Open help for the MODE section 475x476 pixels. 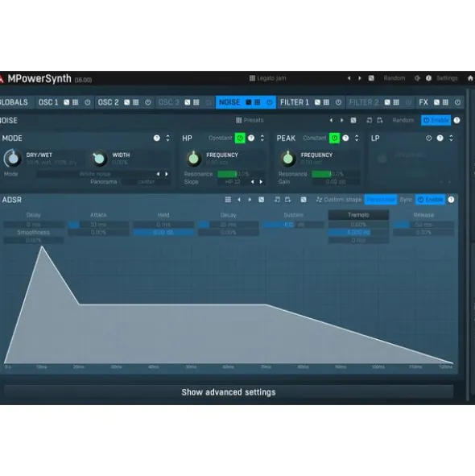[157, 138]
